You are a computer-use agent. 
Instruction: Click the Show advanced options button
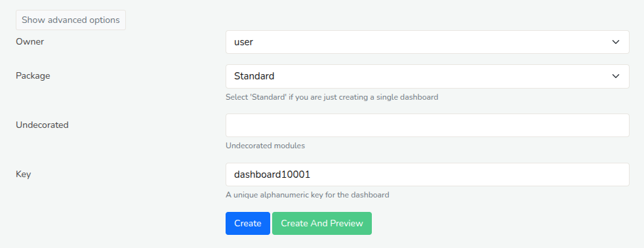(71, 20)
